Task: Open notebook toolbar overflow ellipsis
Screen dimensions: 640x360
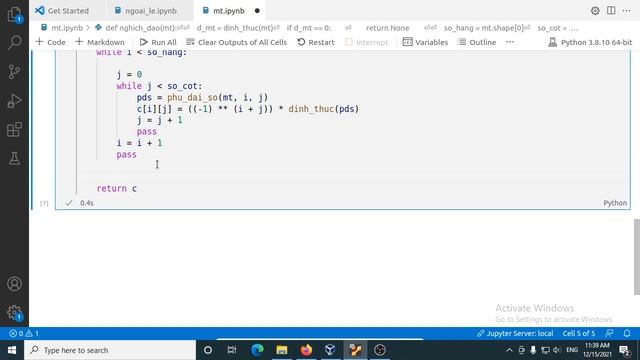Action: pos(510,42)
